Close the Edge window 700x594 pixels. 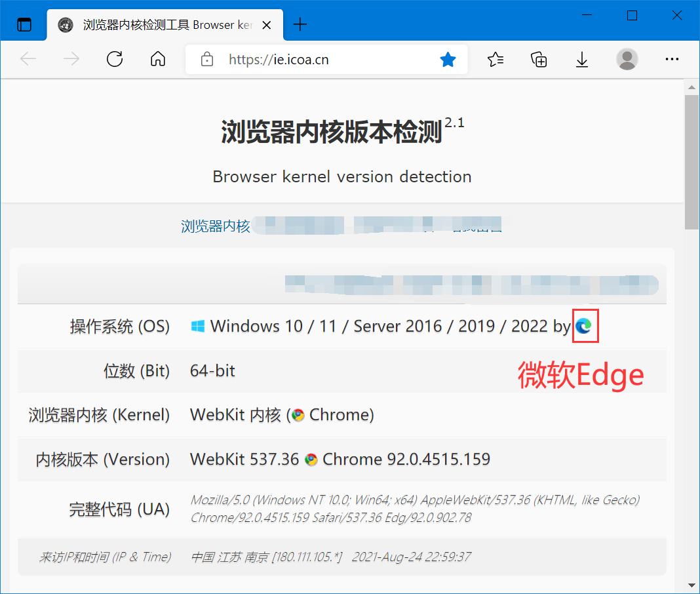coord(677,16)
